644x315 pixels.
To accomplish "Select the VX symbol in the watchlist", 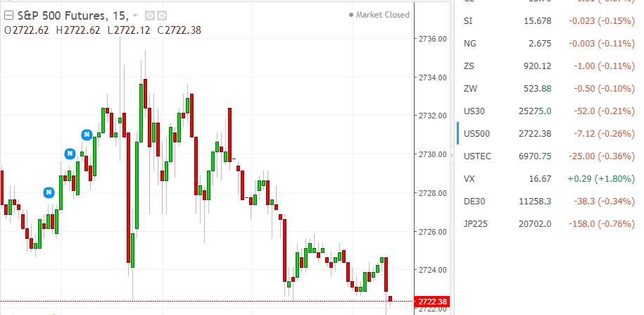I will 469,179.
